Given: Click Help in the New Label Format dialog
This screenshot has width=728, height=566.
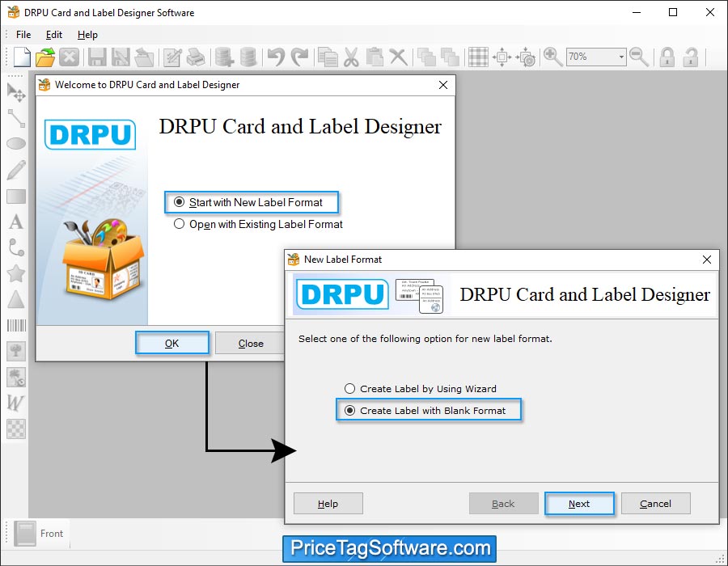Looking at the screenshot, I should (328, 504).
